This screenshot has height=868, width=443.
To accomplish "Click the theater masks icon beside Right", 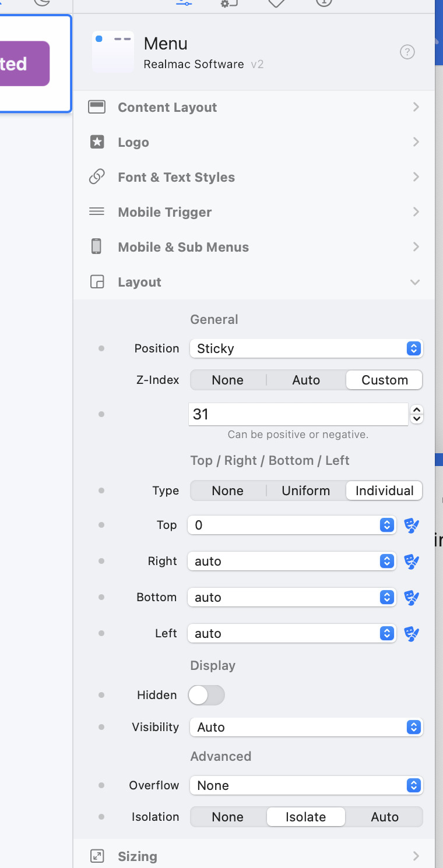I will pos(412,562).
